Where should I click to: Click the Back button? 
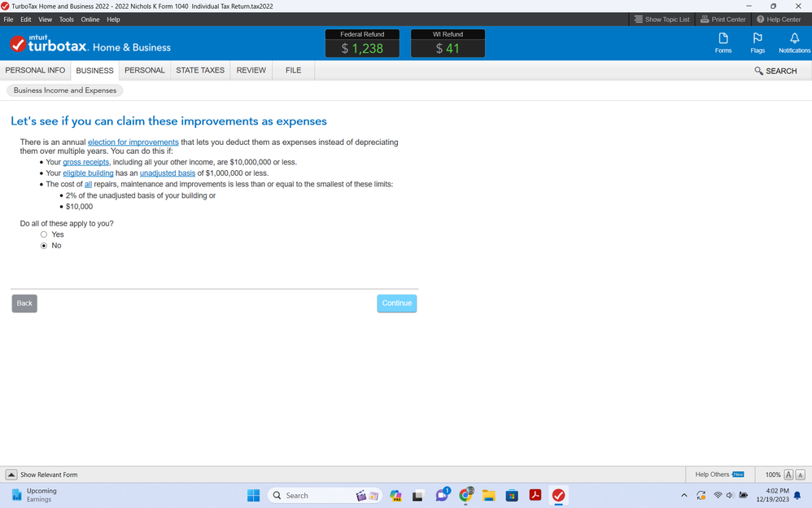(24, 303)
